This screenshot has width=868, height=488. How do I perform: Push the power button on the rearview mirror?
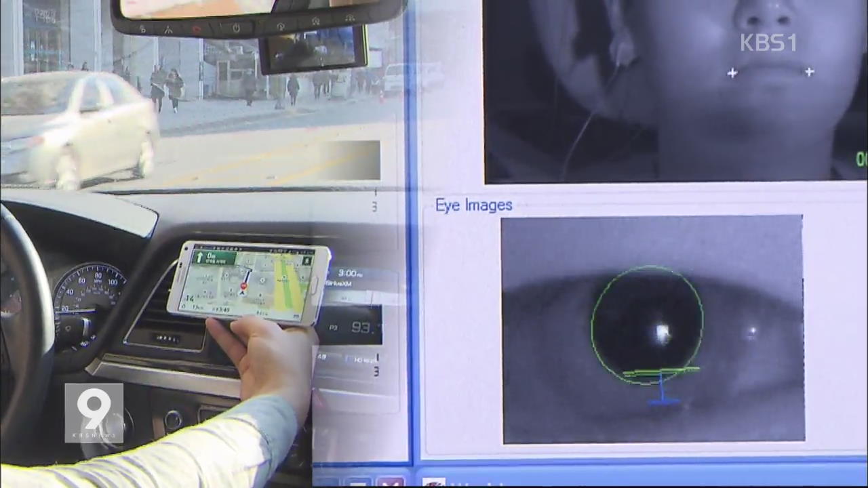click(236, 28)
